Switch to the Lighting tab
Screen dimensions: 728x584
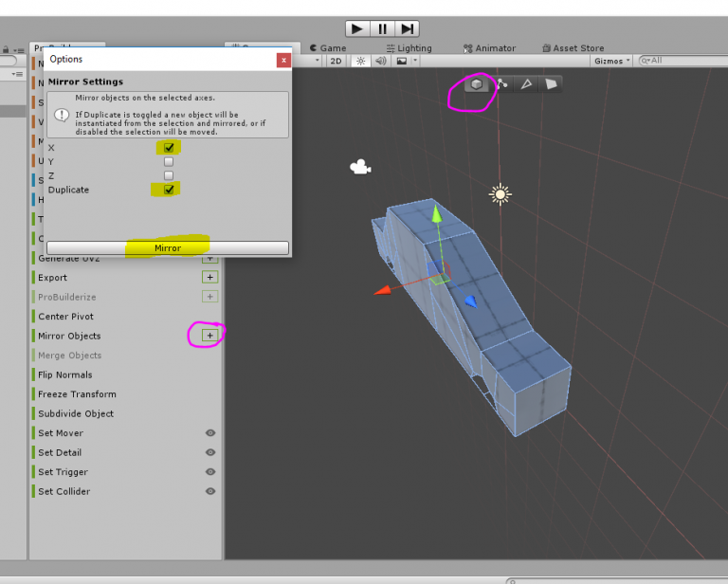(x=409, y=47)
